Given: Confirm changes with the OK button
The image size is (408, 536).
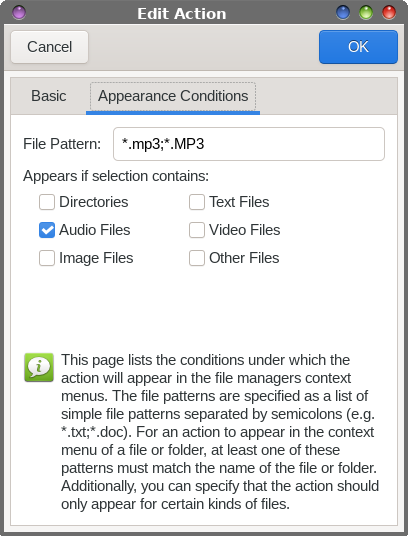Looking at the screenshot, I should coord(358,47).
